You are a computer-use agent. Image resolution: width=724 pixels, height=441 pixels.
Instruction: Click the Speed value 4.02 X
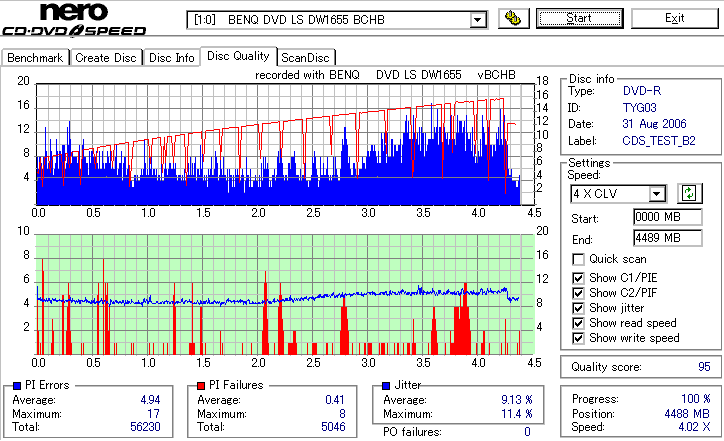694,427
